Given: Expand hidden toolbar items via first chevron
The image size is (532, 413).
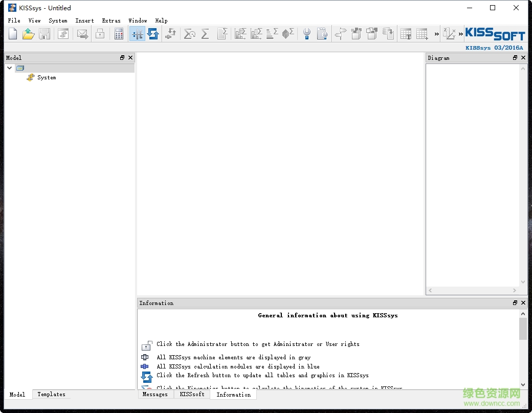Looking at the screenshot, I should coord(436,34).
